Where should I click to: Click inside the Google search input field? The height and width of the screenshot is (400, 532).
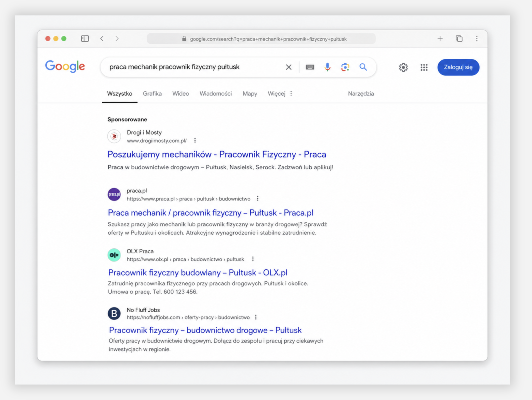194,67
